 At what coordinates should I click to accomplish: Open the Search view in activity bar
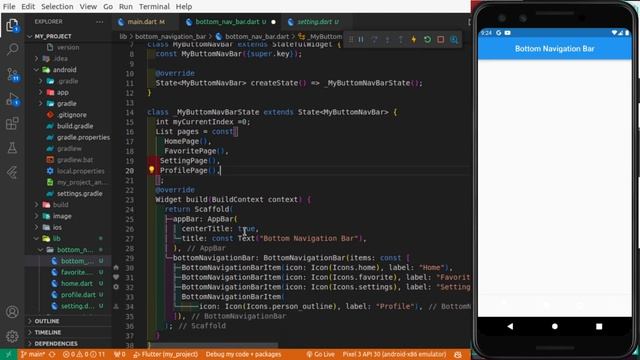click(12, 49)
